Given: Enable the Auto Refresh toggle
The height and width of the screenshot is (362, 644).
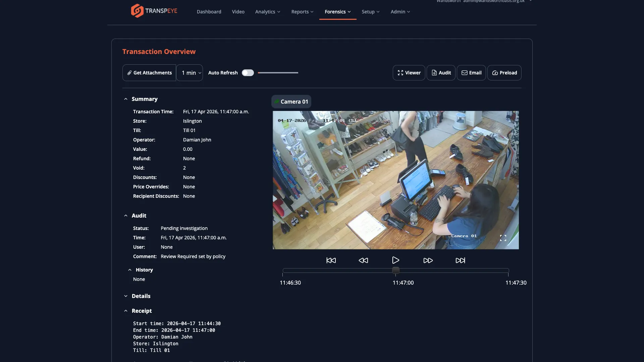Looking at the screenshot, I should coord(248,73).
